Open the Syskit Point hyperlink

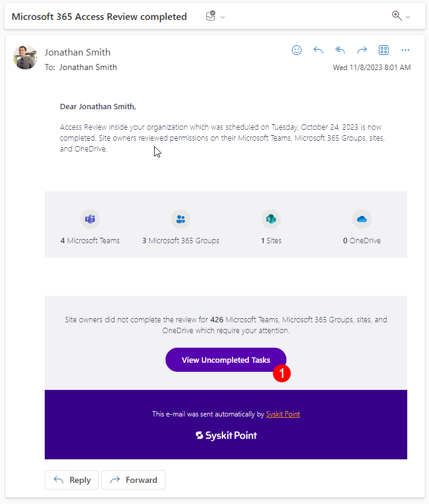[283, 414]
